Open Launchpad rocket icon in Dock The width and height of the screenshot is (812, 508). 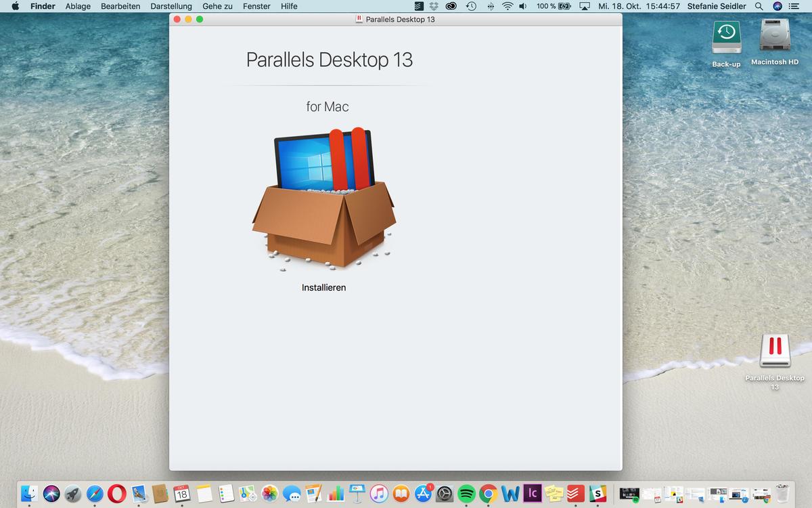point(73,494)
